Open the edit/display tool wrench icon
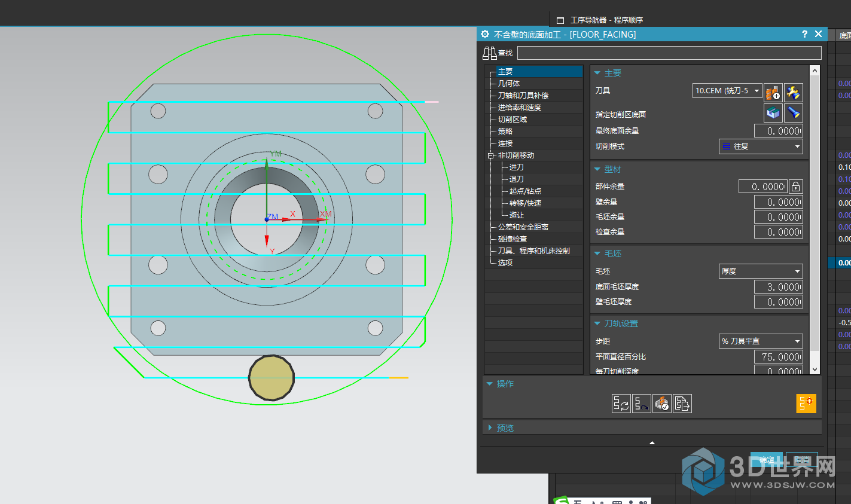The height and width of the screenshot is (504, 851). click(794, 92)
